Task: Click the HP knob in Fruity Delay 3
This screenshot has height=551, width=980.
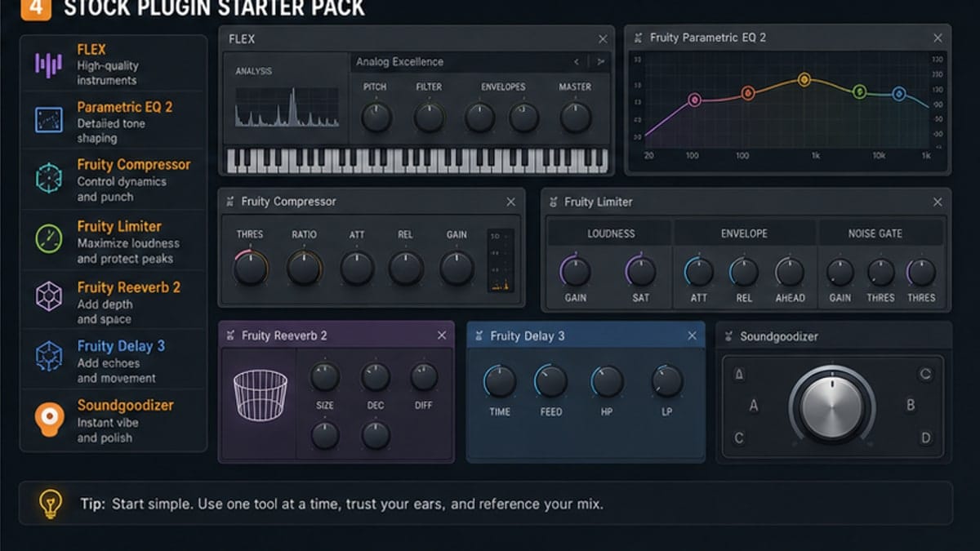Action: (x=607, y=381)
